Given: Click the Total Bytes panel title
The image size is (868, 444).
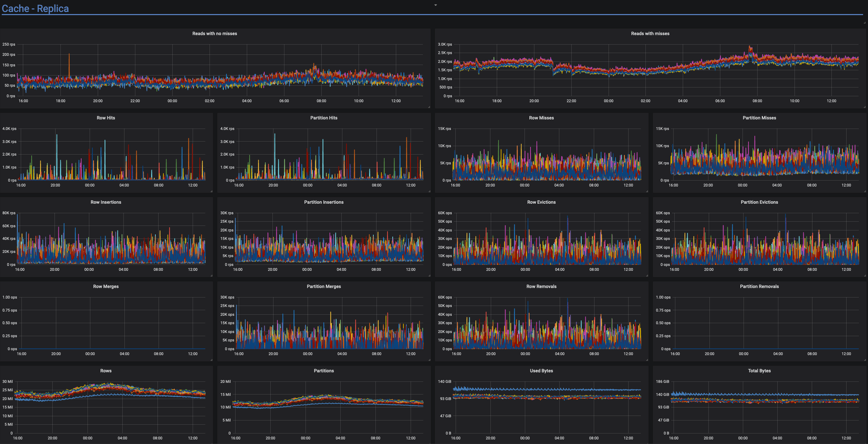Looking at the screenshot, I should 759,371.
